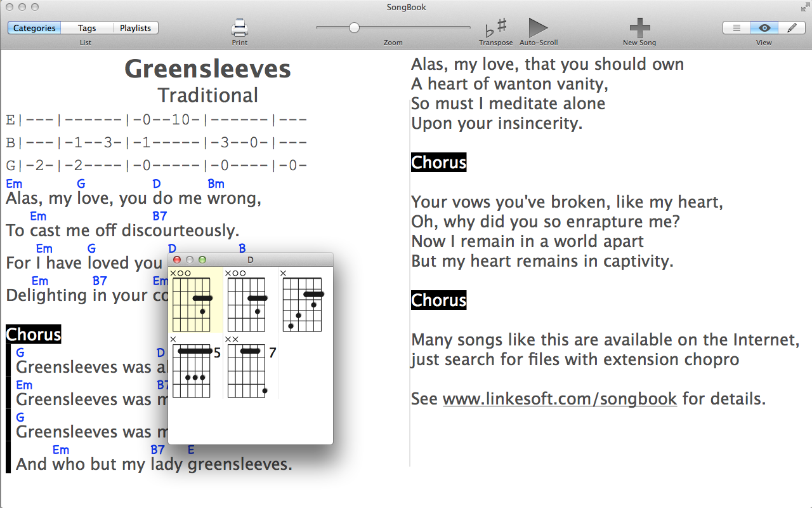Pick the D chord diagram at fret 5

pos(195,368)
